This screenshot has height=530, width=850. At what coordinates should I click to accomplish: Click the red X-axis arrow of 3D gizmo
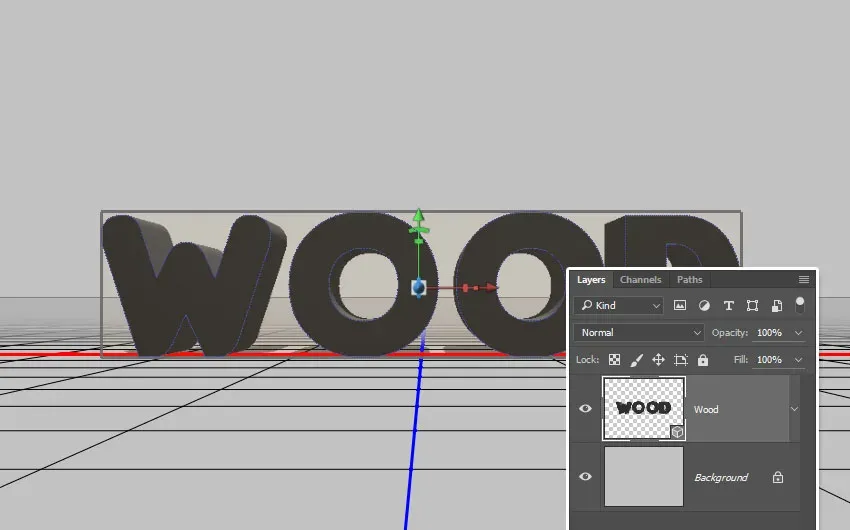491,287
